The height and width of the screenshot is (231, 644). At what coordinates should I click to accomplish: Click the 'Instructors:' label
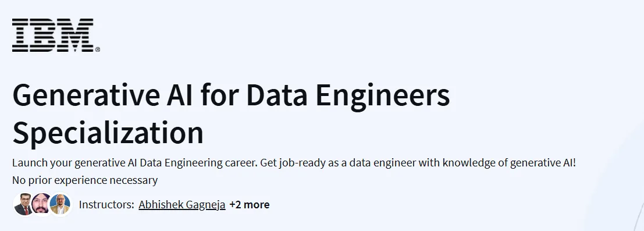click(106, 205)
